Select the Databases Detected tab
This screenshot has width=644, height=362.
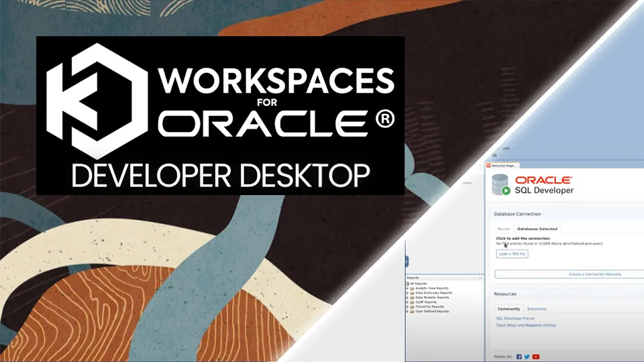coord(537,229)
